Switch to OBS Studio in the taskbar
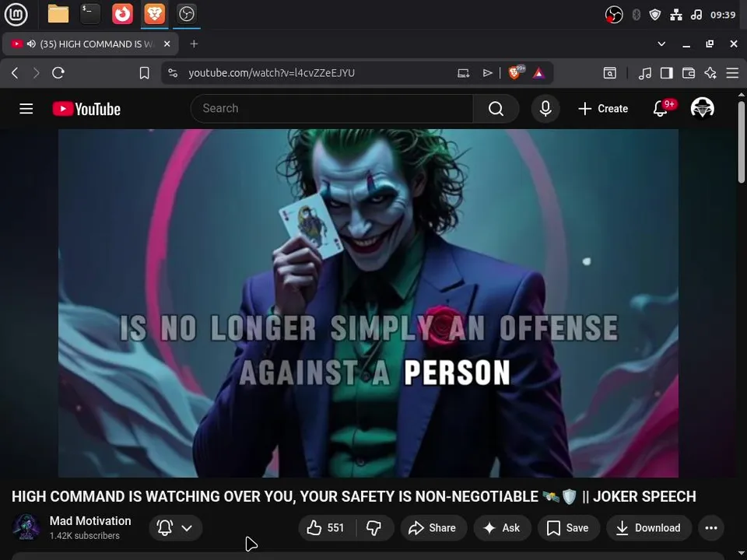 click(x=186, y=14)
